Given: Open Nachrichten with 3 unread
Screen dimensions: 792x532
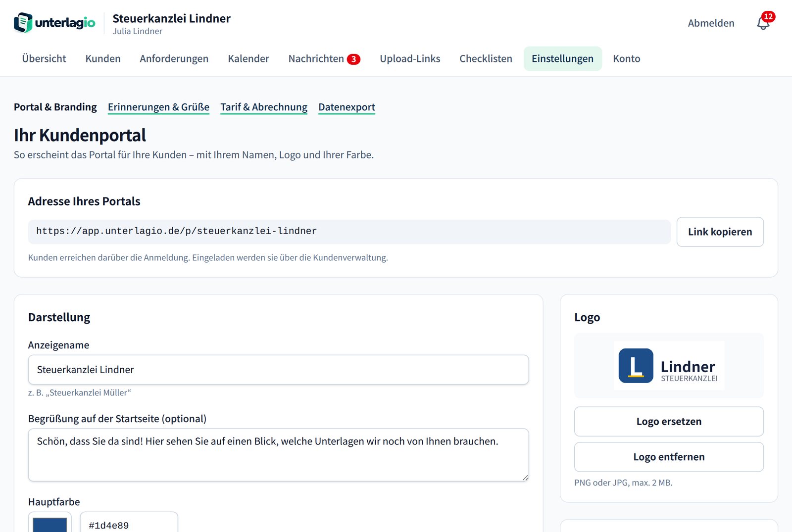Looking at the screenshot, I should [324, 58].
